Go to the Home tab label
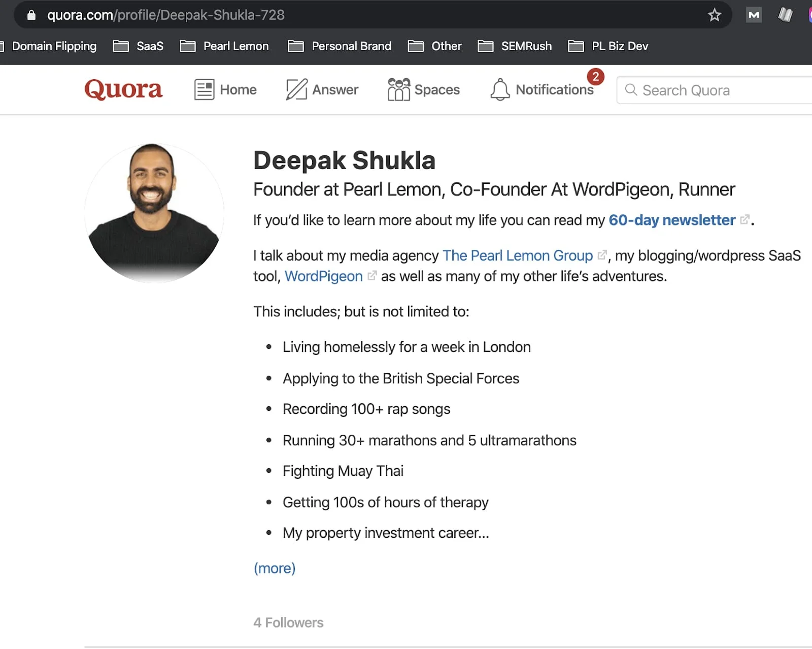812x649 pixels. pyautogui.click(x=238, y=90)
